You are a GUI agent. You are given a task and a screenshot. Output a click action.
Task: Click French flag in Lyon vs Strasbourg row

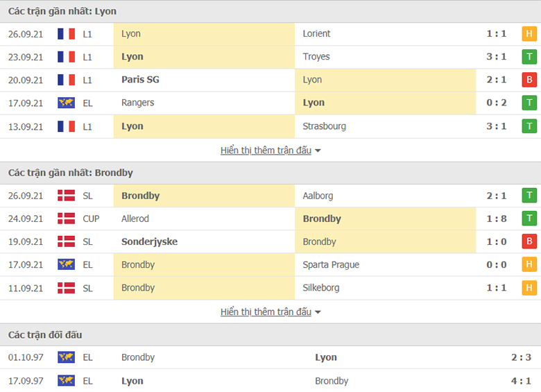point(67,126)
